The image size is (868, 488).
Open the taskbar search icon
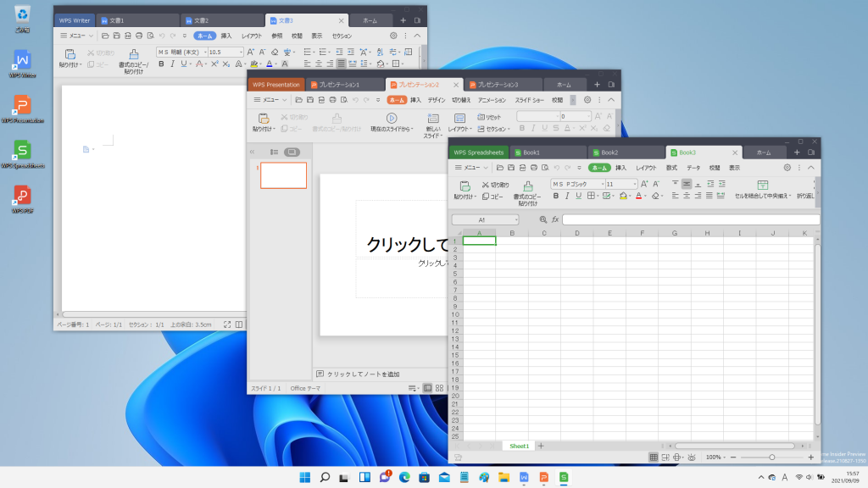click(x=325, y=478)
